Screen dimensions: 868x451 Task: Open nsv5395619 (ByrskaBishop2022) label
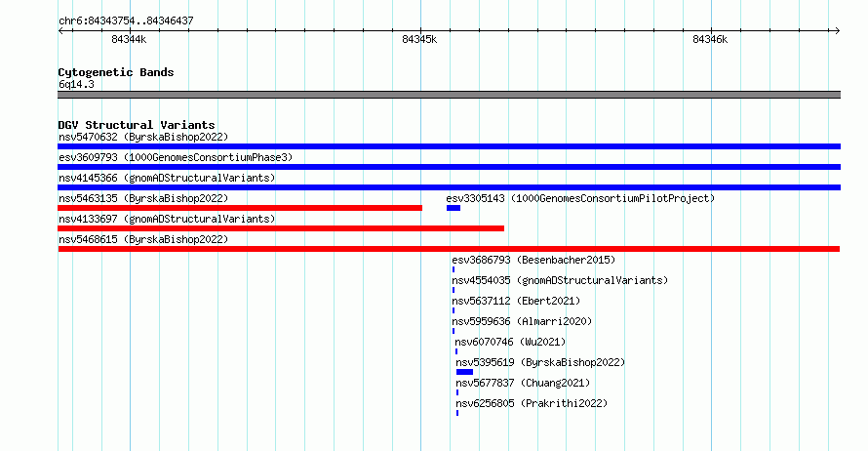pos(540,362)
